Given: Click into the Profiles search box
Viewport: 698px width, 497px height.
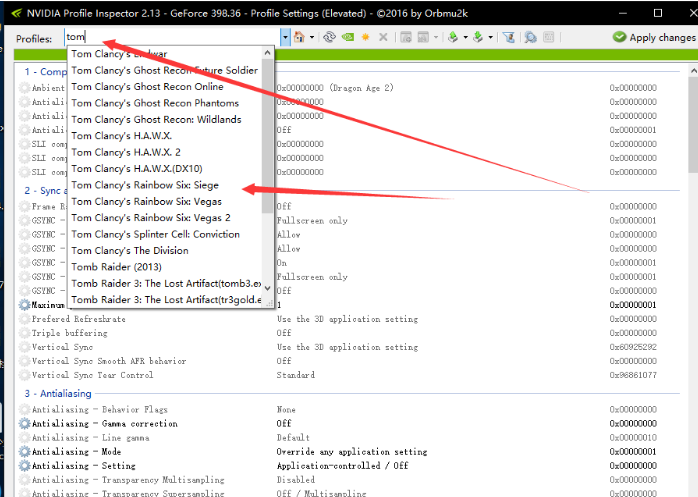Looking at the screenshot, I should coord(173,37).
